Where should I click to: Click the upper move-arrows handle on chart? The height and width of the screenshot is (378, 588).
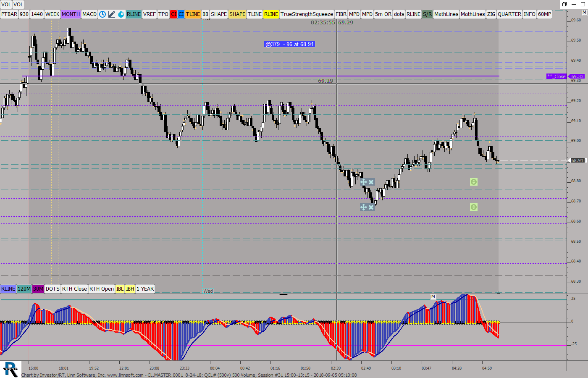[364, 182]
